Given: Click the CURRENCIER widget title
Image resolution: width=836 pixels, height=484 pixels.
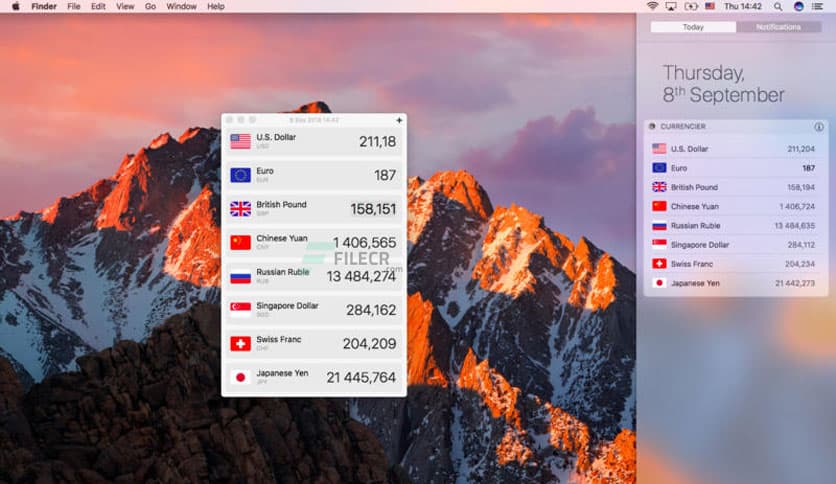Looking at the screenshot, I should 683,126.
